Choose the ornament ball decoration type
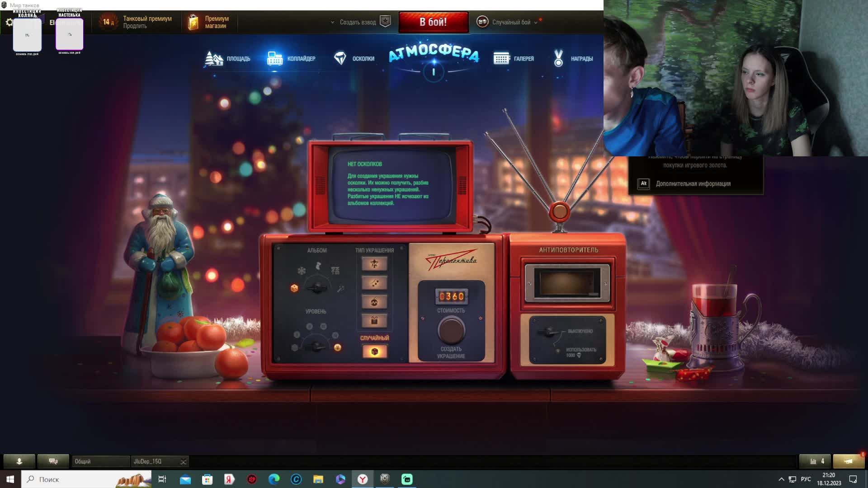Screen dimensions: 868x488 374,302
